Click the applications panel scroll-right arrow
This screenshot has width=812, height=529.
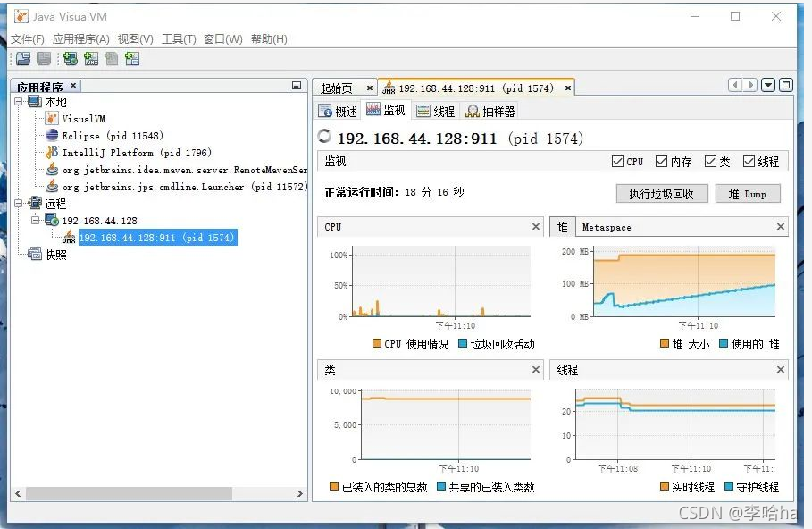tap(300, 494)
